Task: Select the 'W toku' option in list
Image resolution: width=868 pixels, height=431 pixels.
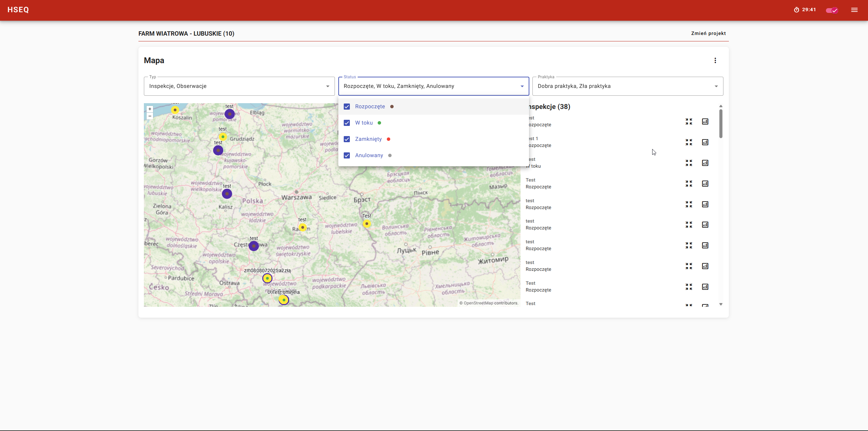Action: pyautogui.click(x=364, y=123)
